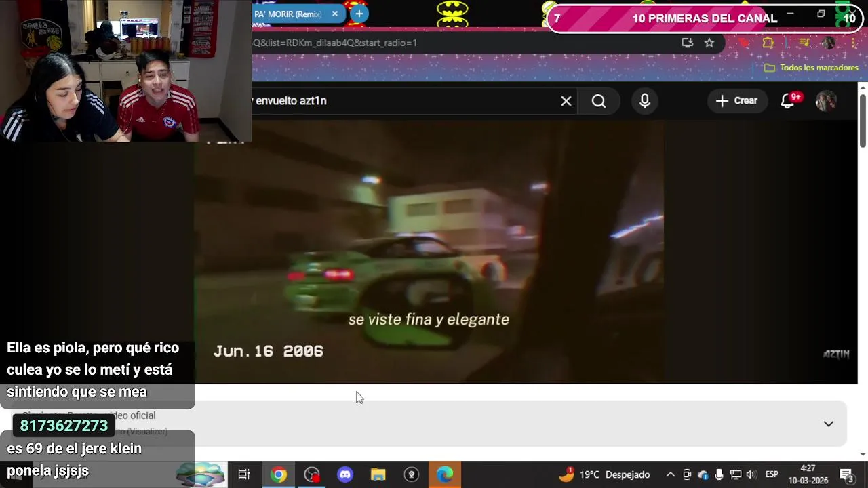Open YouTube notifications bell
This screenshot has height=488, width=868.
coord(788,101)
